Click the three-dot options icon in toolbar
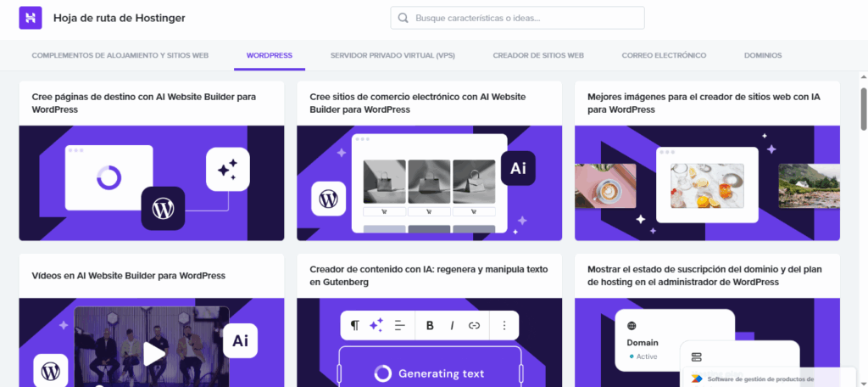This screenshot has width=868, height=387. 504,325
